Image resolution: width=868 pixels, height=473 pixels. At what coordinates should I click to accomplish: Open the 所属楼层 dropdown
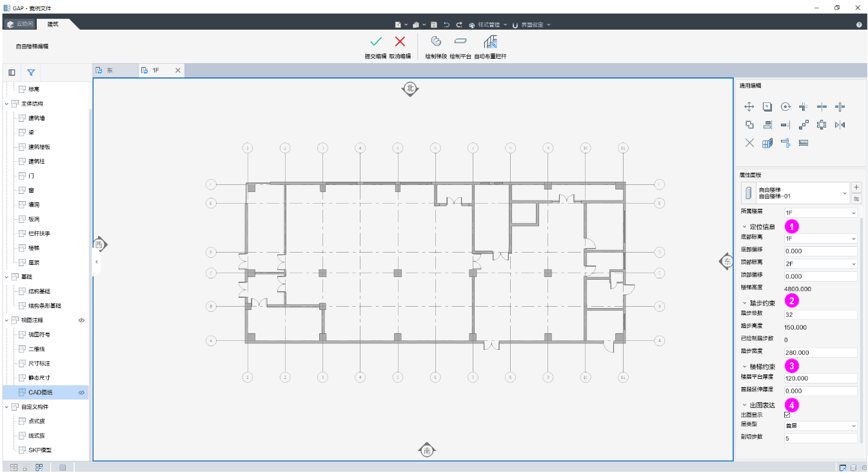820,213
